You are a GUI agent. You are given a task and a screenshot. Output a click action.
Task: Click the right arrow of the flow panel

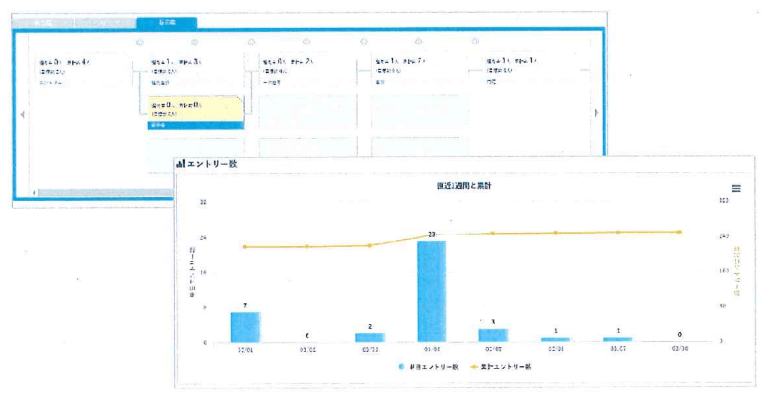tap(596, 113)
